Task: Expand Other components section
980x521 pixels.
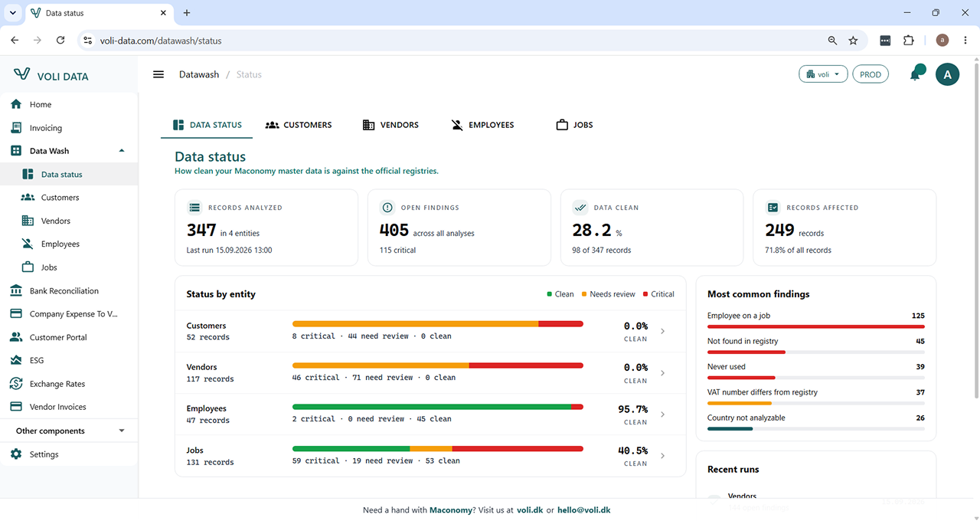Action: [x=122, y=431]
